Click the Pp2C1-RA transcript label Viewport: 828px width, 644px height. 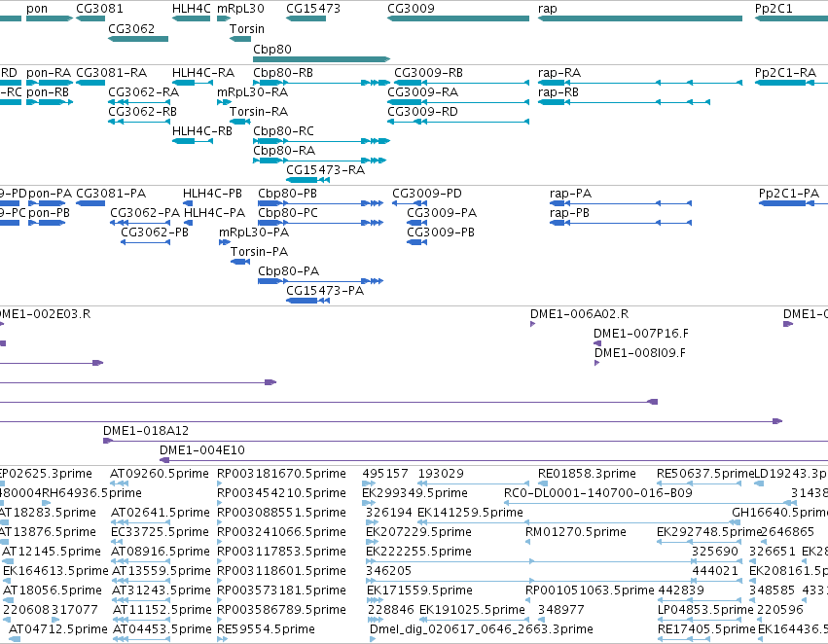point(786,72)
